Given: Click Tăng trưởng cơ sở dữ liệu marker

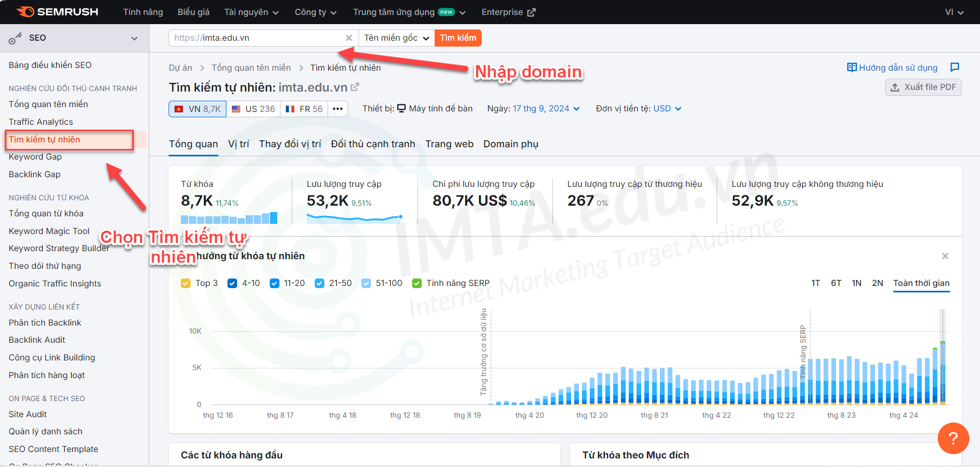Looking at the screenshot, I should (x=484, y=352).
